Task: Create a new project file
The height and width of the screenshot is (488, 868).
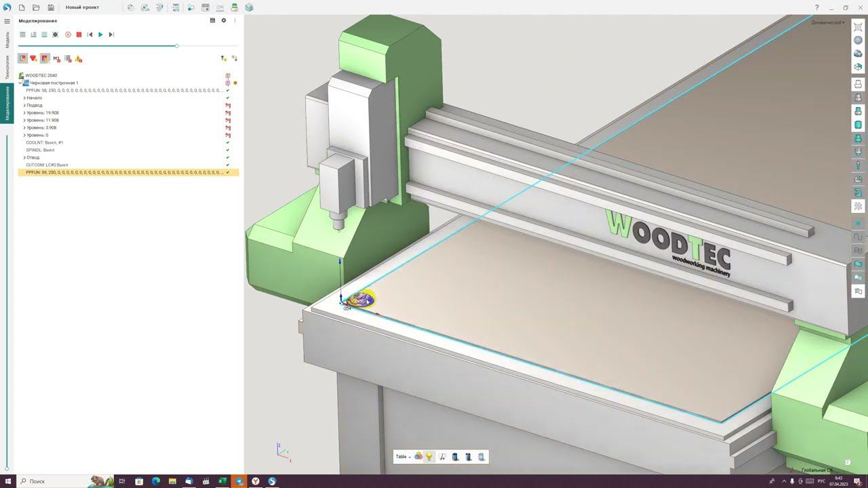Action: click(22, 7)
